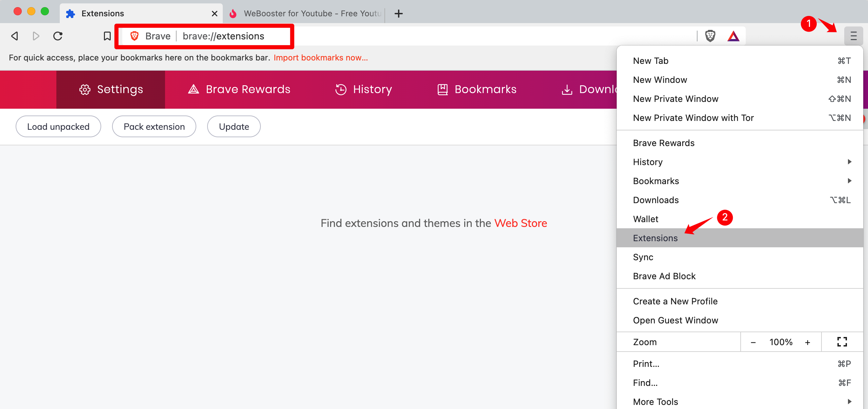The image size is (868, 409).
Task: Expand the Bookmarks submenu
Action: click(740, 181)
